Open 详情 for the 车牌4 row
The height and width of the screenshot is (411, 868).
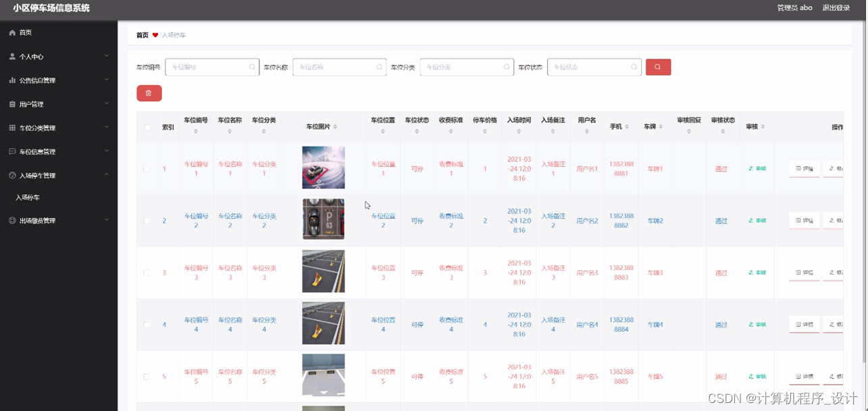[x=805, y=325]
